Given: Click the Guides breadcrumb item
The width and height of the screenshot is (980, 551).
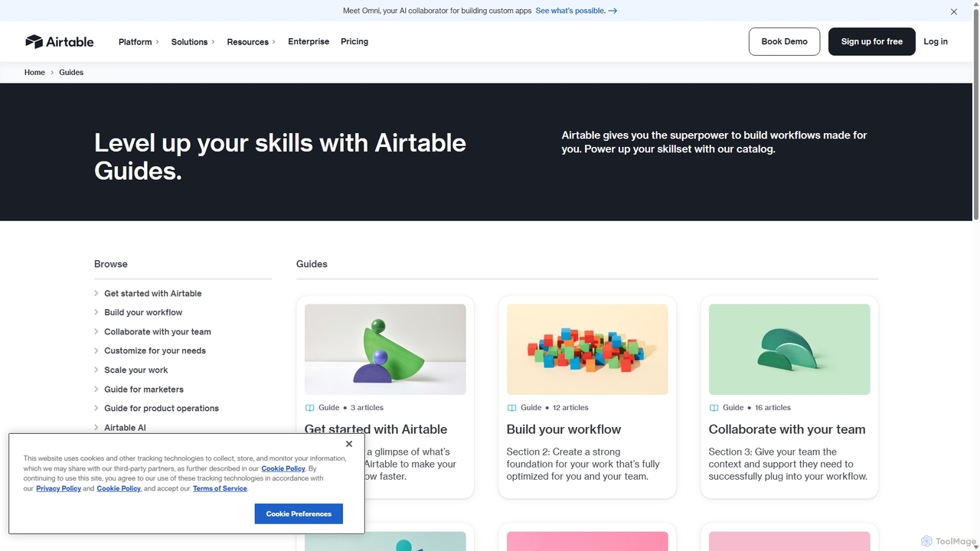Looking at the screenshot, I should (71, 72).
